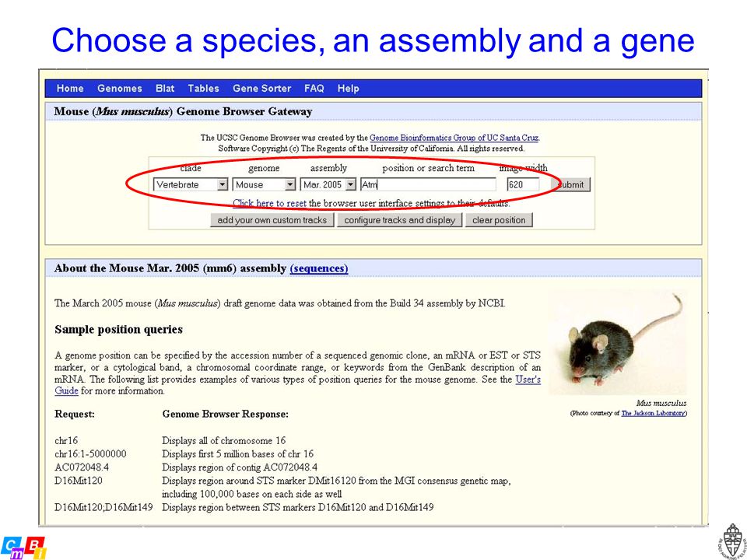Click 'Displays region between STS markers' text
747x560 pixels.
tap(298, 508)
